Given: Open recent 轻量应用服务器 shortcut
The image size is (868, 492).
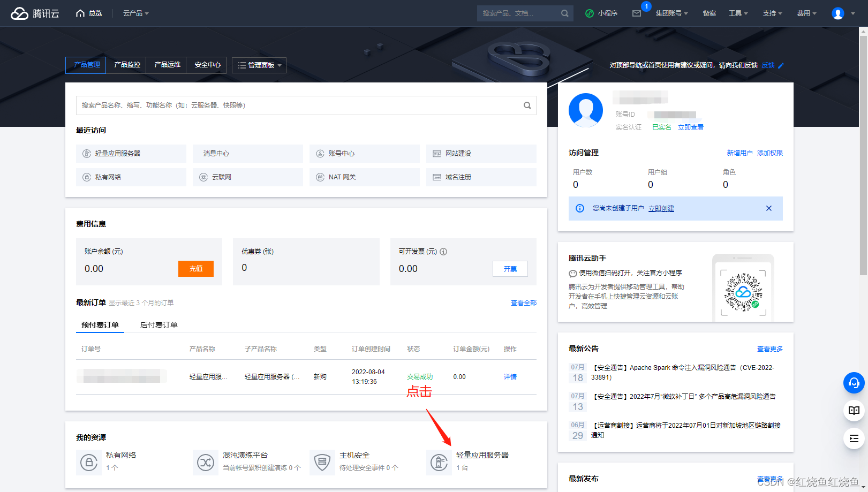Looking at the screenshot, I should (x=131, y=154).
